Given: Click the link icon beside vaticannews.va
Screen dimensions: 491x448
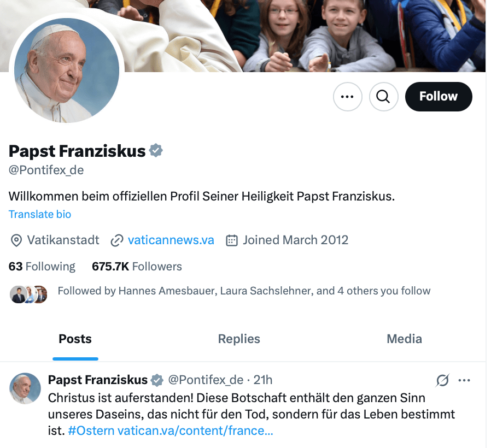Looking at the screenshot, I should [116, 240].
